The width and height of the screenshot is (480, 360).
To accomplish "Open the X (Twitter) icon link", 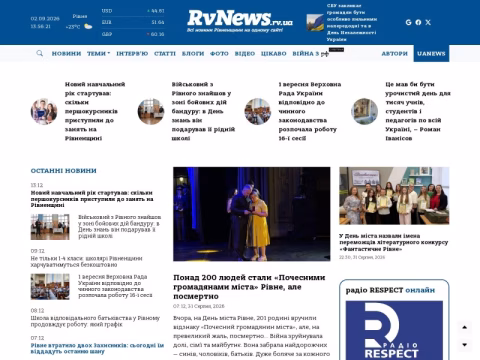I will [428, 22].
